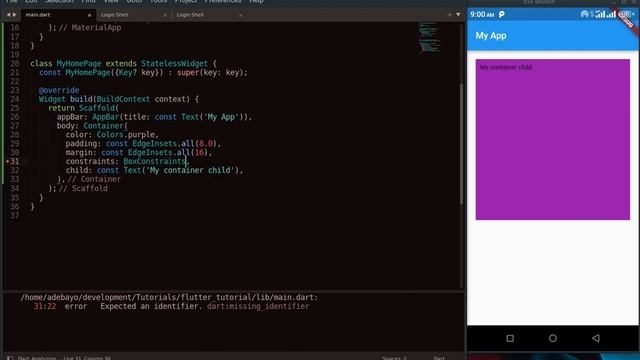The height and width of the screenshot is (360, 640).
Task: Go to next tab with right arrow icon
Action: 14,15
